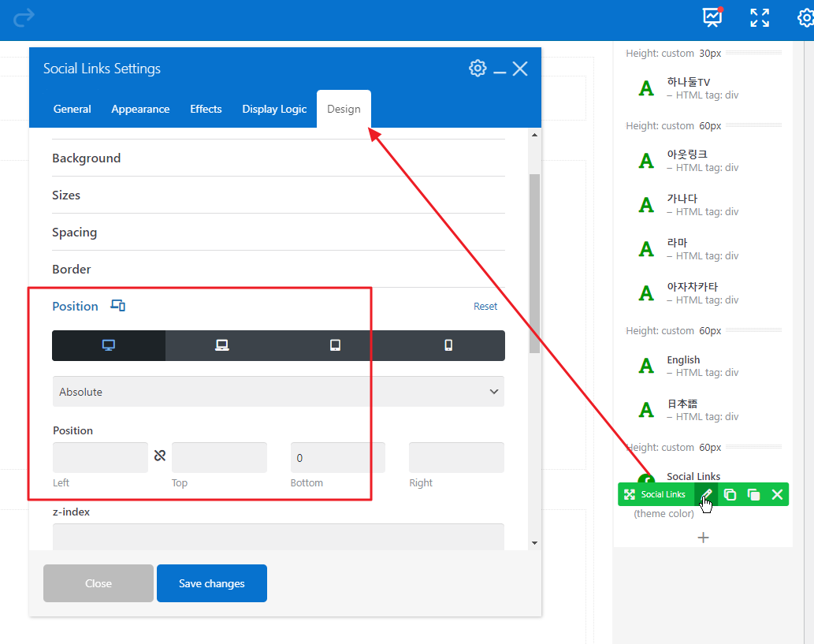Open the Absolute position type dropdown
The image size is (814, 644).
278,392
